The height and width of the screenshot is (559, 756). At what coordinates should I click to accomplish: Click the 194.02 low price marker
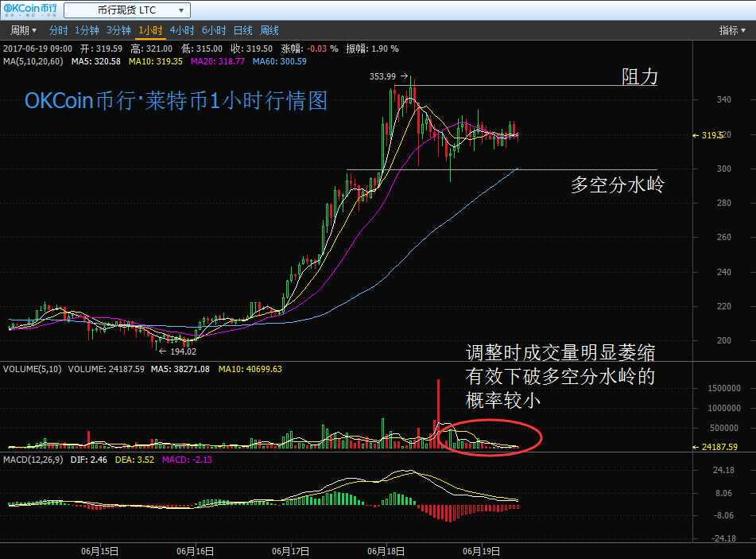click(x=182, y=351)
